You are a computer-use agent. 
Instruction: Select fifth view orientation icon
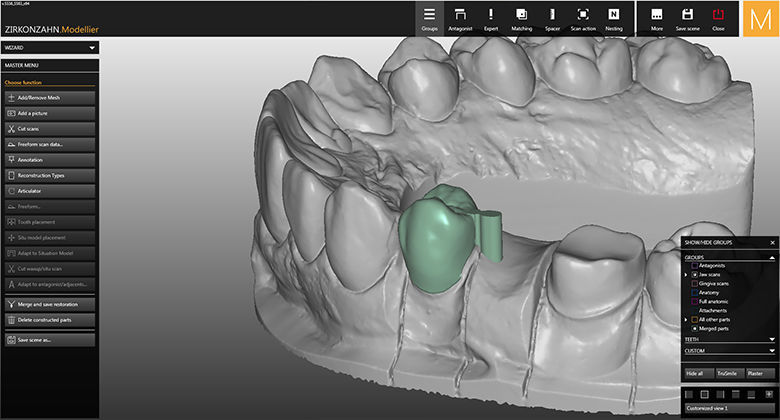tap(752, 395)
